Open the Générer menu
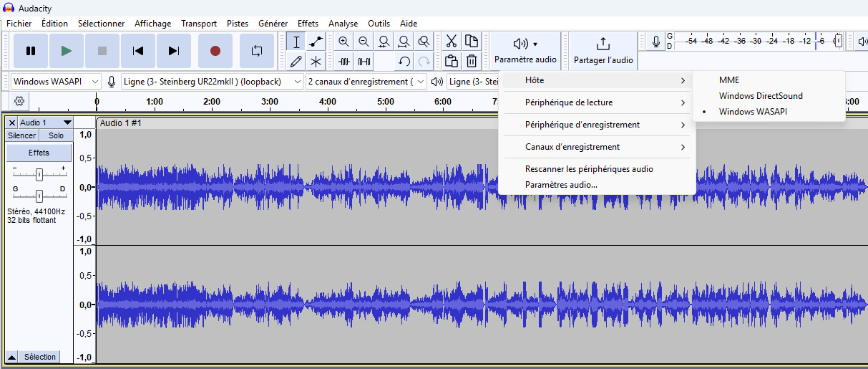This screenshot has width=868, height=369. [273, 24]
